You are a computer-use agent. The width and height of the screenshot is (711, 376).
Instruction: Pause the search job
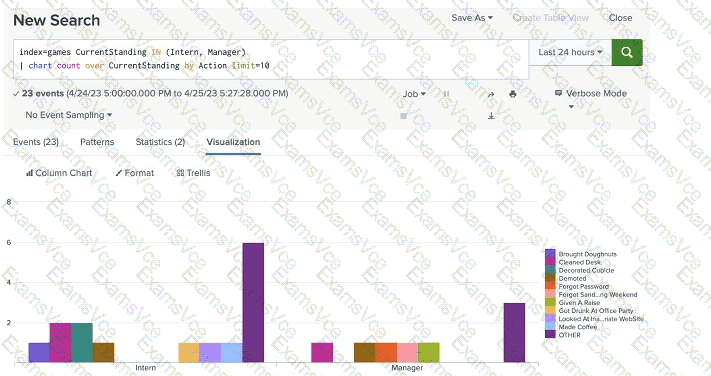point(447,94)
